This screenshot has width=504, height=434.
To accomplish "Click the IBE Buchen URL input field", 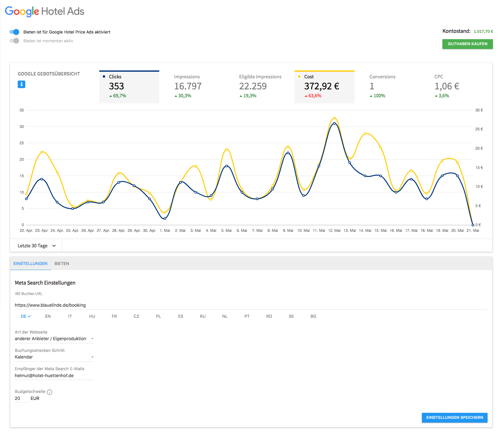I will (x=251, y=305).
